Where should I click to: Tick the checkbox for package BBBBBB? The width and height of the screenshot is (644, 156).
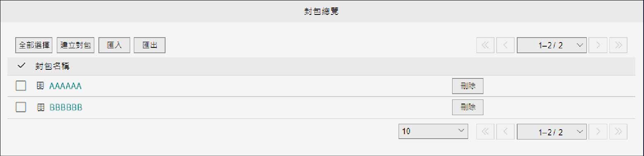pyautogui.click(x=21, y=107)
